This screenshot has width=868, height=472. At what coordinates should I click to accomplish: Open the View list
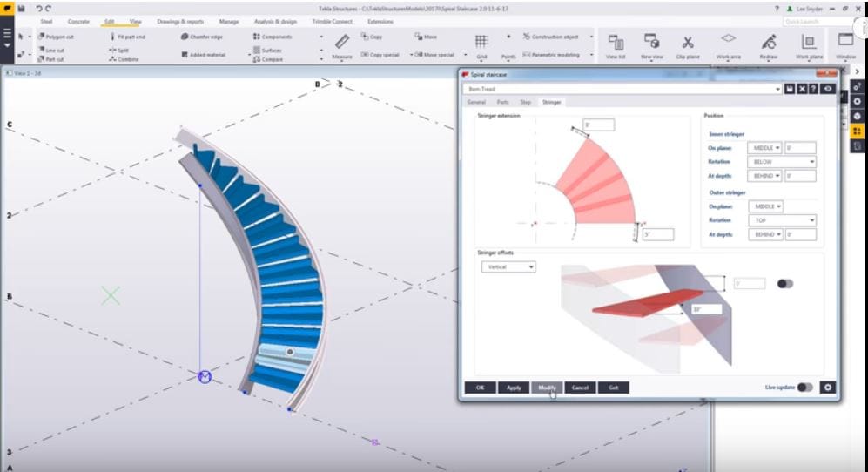(x=616, y=46)
